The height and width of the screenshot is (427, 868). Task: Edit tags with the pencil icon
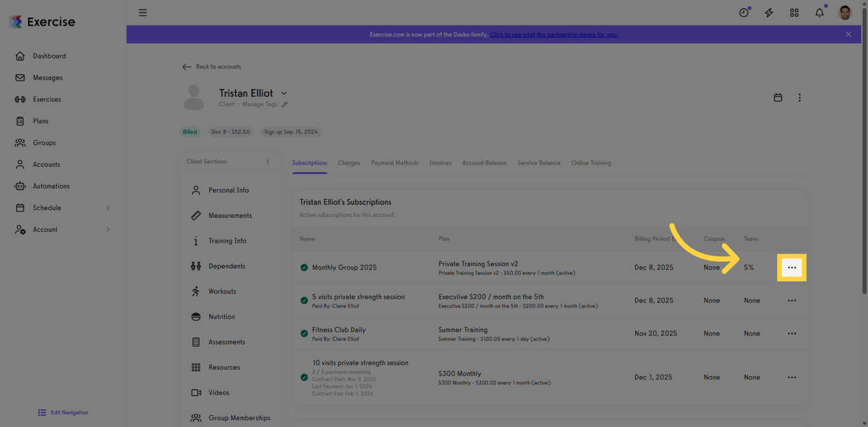tap(284, 104)
